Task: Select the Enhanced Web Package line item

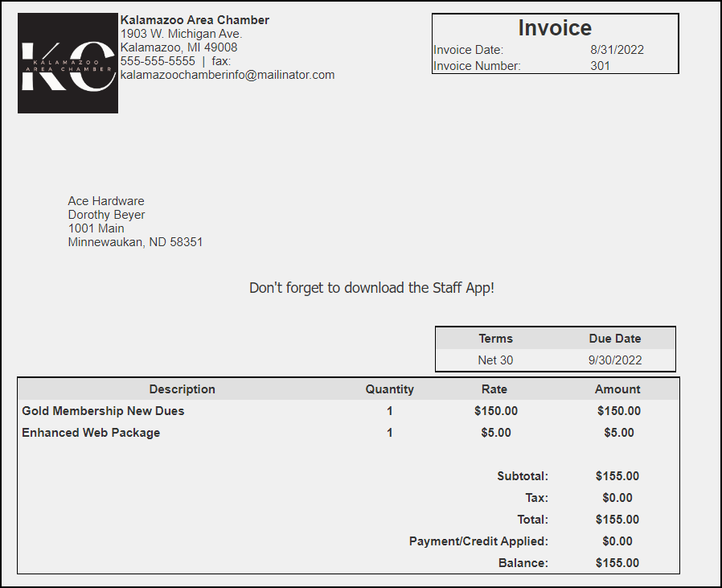Action: click(x=91, y=433)
